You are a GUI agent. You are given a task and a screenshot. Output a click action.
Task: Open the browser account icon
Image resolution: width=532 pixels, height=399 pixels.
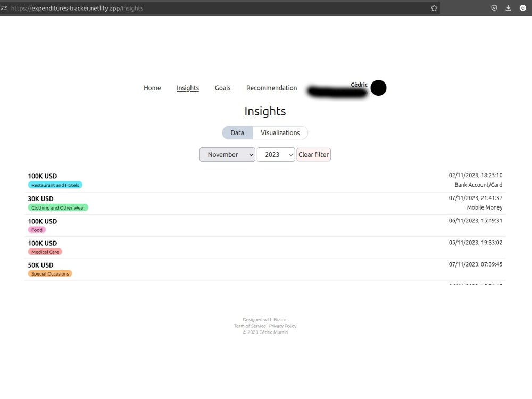523,8
